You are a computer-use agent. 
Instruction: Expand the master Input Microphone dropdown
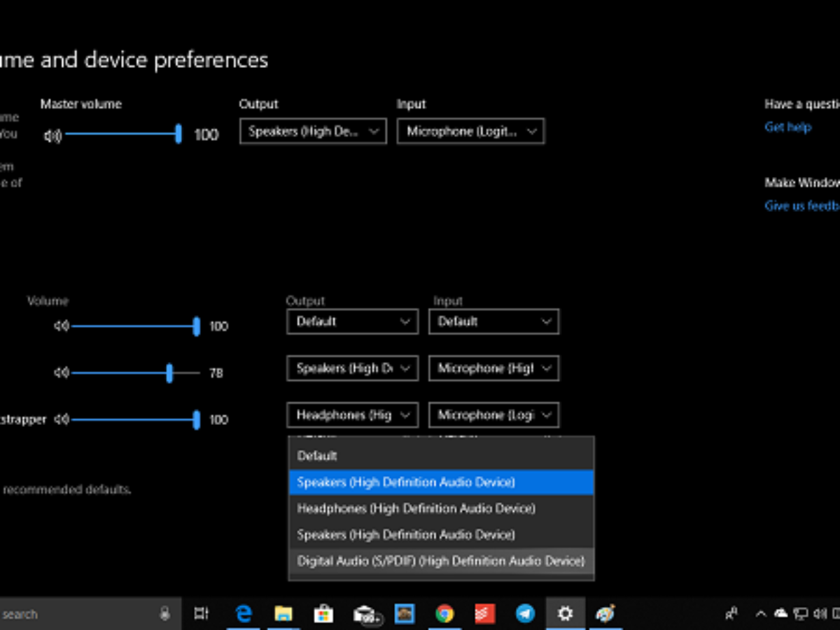click(x=470, y=132)
